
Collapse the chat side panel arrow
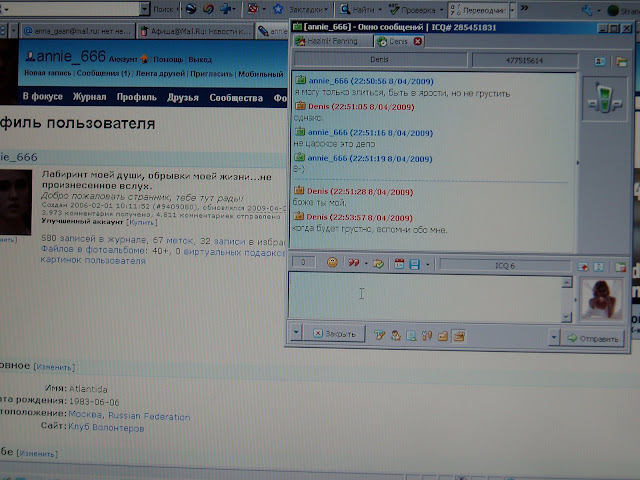578,163
